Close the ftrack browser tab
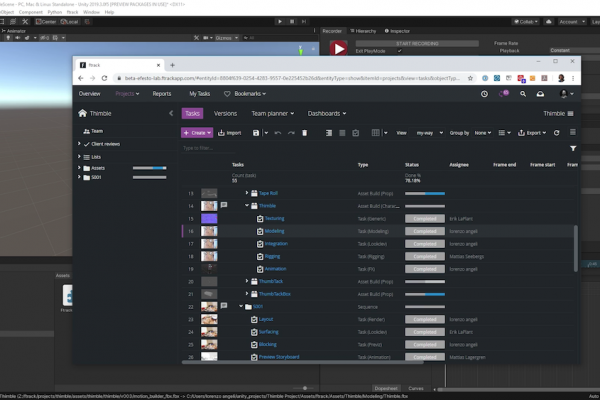 tap(158, 65)
